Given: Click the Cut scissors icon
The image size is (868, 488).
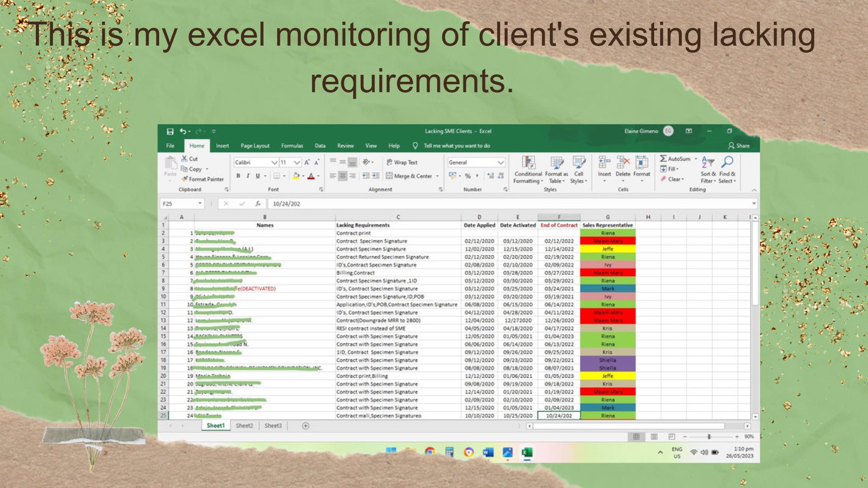Looking at the screenshot, I should pos(184,159).
